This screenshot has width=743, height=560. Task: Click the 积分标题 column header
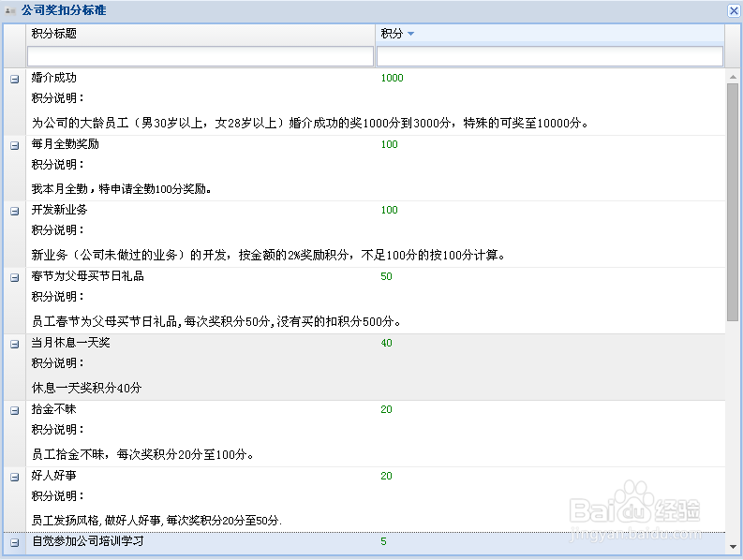[x=201, y=34]
